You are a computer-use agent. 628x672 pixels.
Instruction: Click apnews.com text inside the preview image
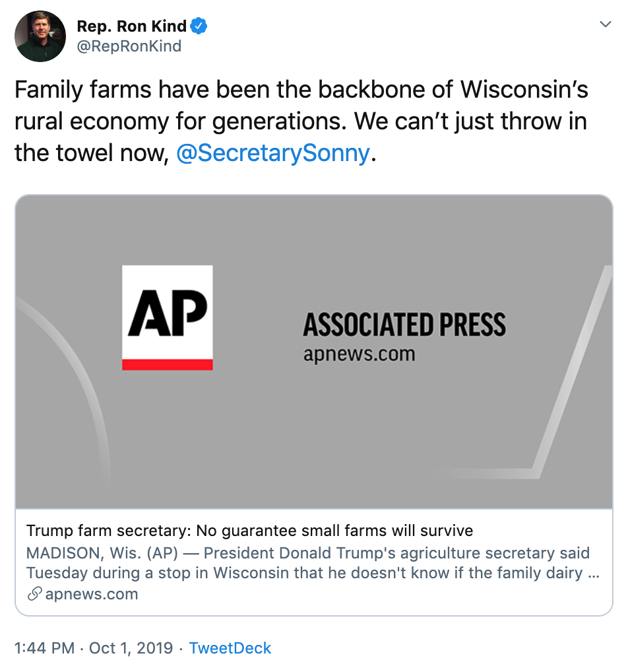[x=359, y=354]
